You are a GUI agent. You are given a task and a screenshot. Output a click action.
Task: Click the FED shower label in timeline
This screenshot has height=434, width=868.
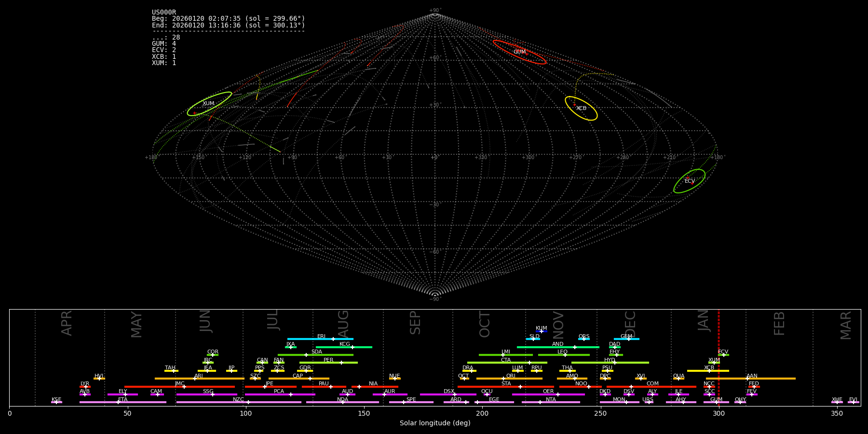754,384
